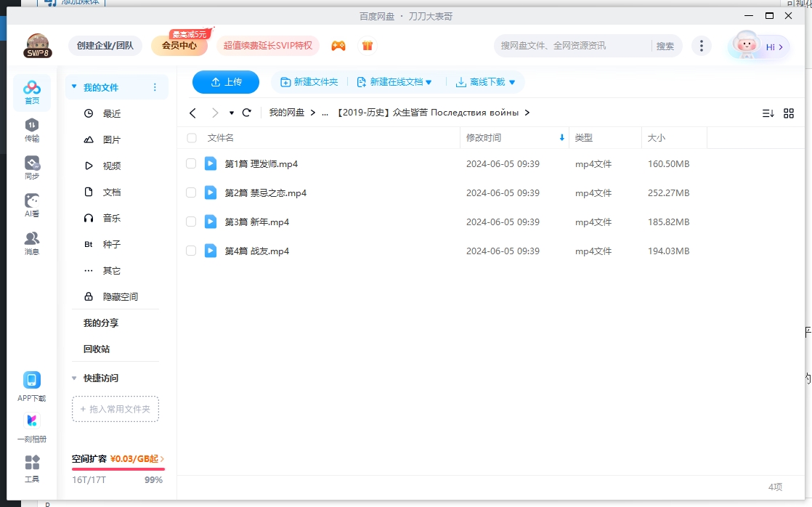This screenshot has height=507, width=812.
Task: Click the red gift promotion icon
Action: point(368,45)
